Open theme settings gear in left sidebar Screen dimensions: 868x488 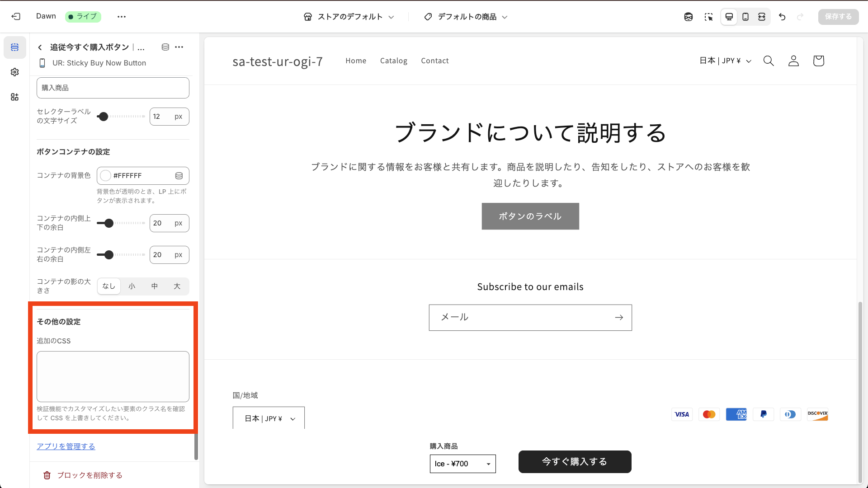pos(14,72)
